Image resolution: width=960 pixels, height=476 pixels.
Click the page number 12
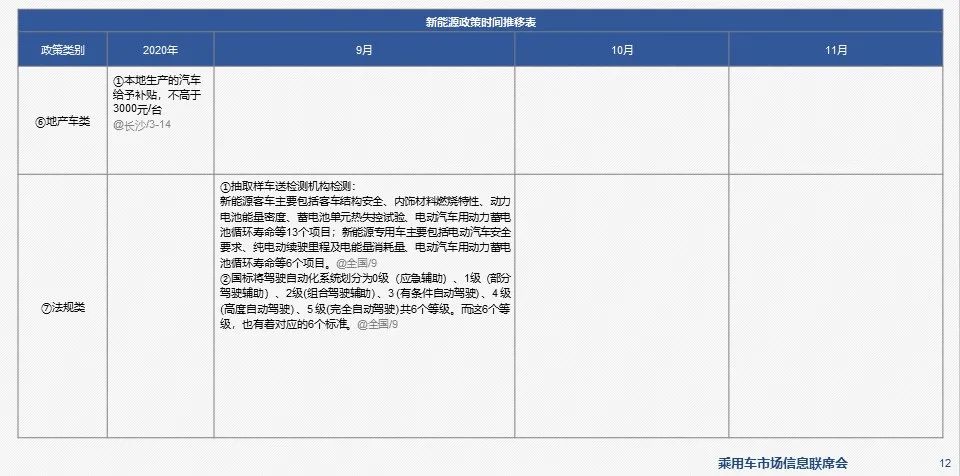click(x=944, y=462)
